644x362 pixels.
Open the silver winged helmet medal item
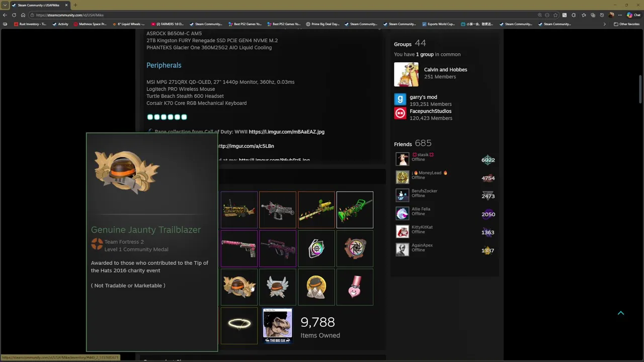tap(278, 287)
